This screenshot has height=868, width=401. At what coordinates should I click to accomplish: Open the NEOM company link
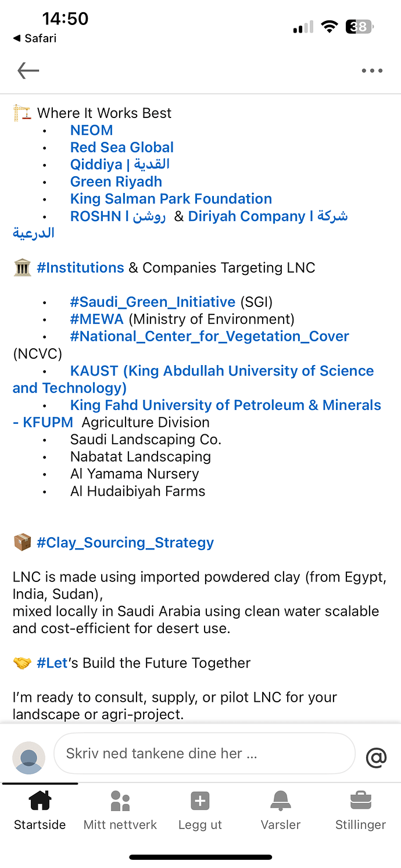91,130
